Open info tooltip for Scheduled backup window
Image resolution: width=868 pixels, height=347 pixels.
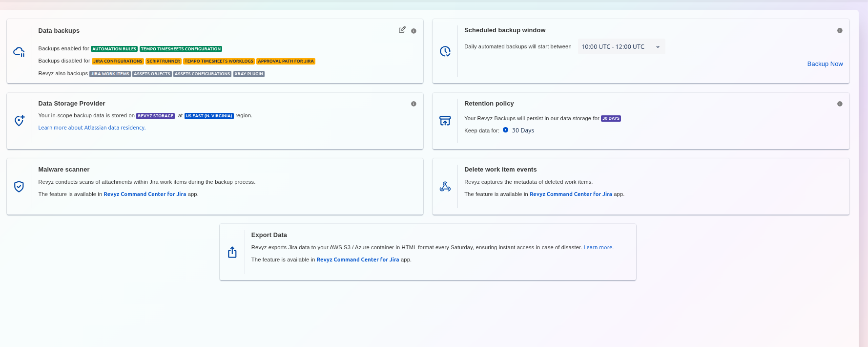[x=840, y=30]
